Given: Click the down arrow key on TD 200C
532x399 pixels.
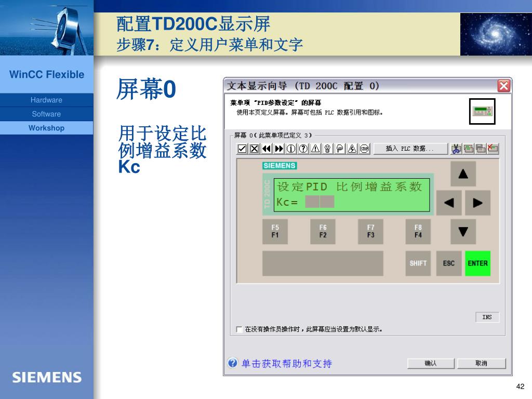Looking at the screenshot, I should (463, 232).
